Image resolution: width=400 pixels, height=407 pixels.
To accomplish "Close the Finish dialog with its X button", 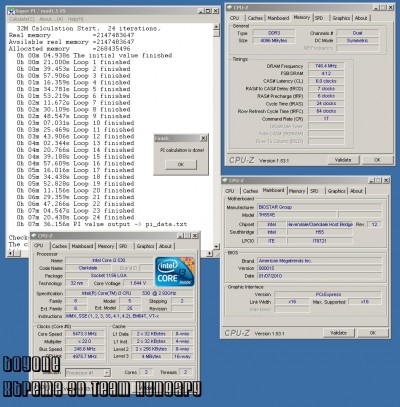I will coord(203,138).
